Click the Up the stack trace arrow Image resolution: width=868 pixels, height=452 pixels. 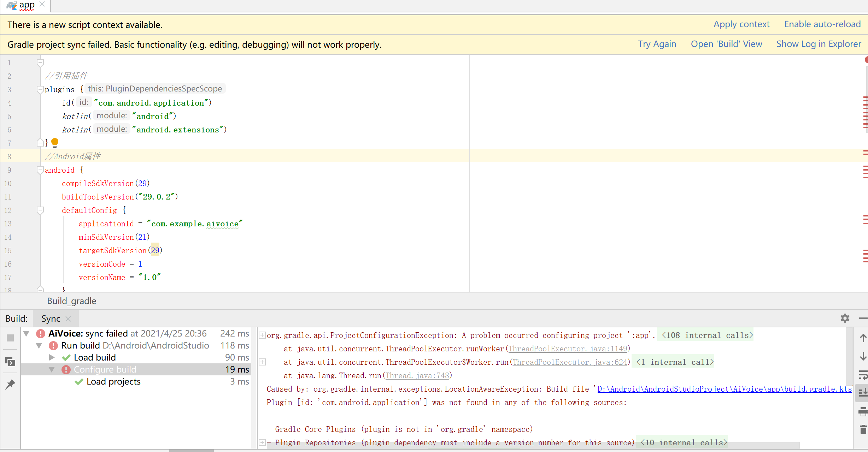[863, 338]
